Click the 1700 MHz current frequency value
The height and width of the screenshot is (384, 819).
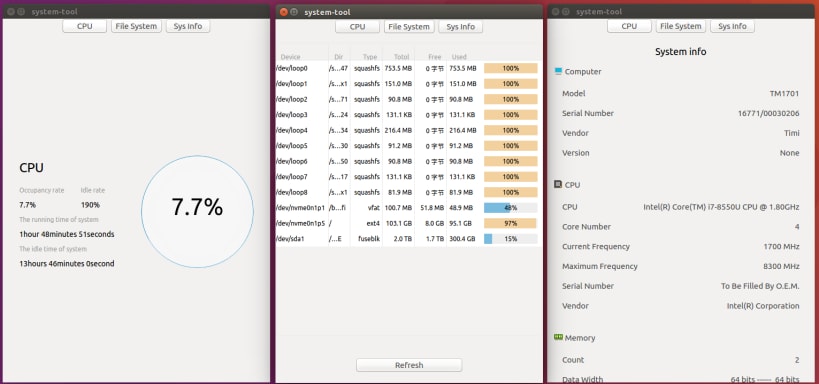[781, 247]
